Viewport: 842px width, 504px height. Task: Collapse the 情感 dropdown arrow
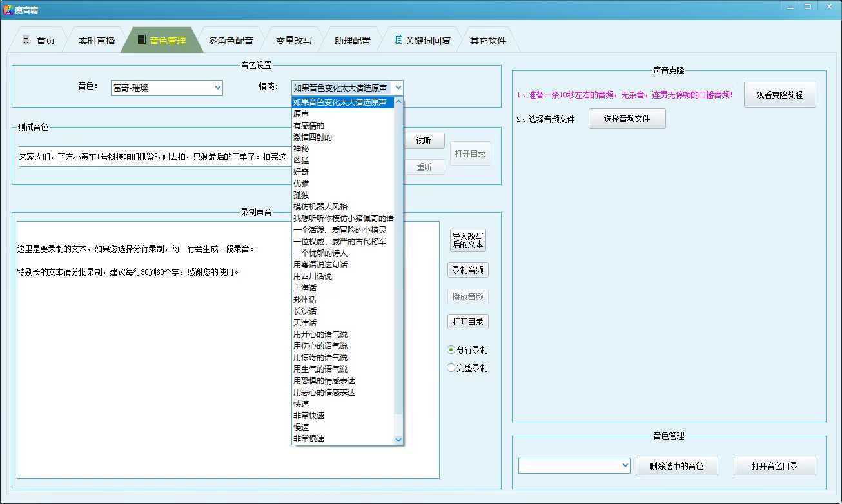(x=398, y=88)
